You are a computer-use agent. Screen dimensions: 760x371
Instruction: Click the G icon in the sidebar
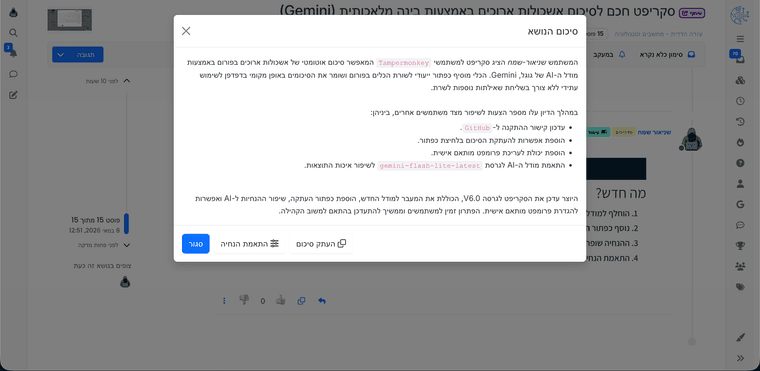[740, 204]
